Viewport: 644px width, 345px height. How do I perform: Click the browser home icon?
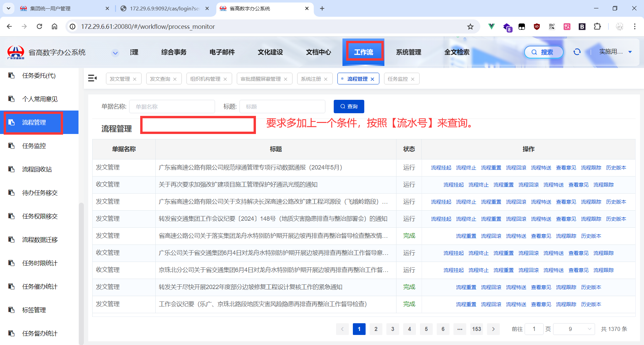54,26
